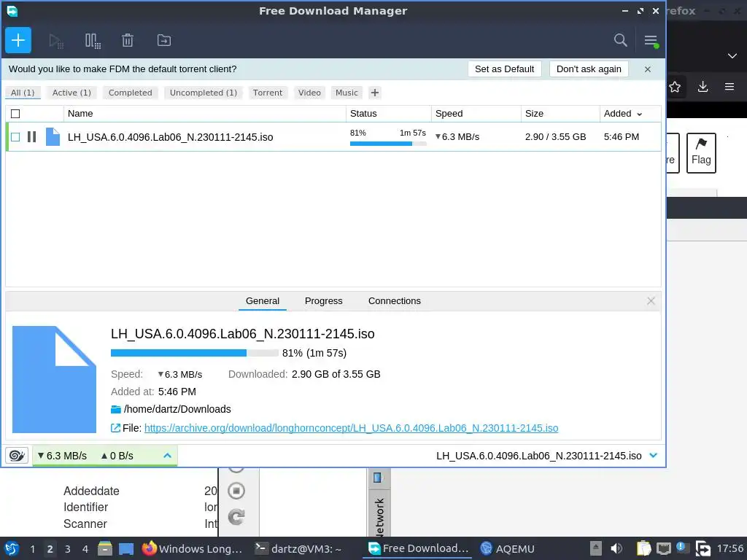
Task: Click the eject removable media tray icon
Action: [595, 548]
